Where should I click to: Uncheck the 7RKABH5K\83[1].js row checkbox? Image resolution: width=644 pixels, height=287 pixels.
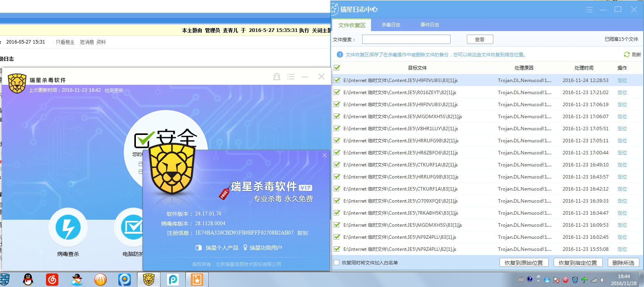[x=337, y=213]
